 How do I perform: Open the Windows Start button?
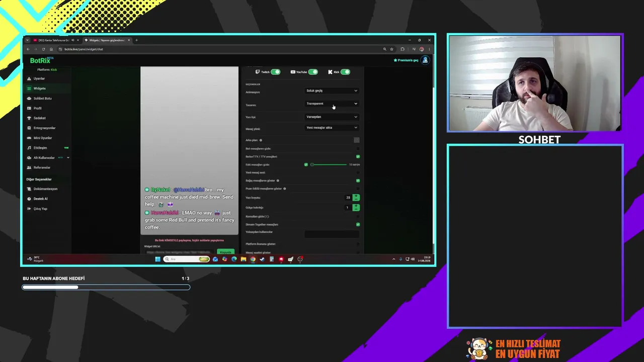pyautogui.click(x=157, y=259)
